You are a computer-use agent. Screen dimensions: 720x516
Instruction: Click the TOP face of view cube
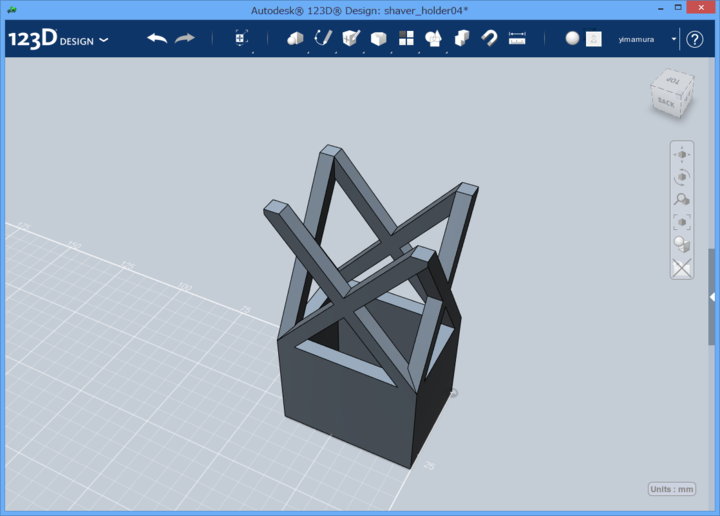pos(672,81)
